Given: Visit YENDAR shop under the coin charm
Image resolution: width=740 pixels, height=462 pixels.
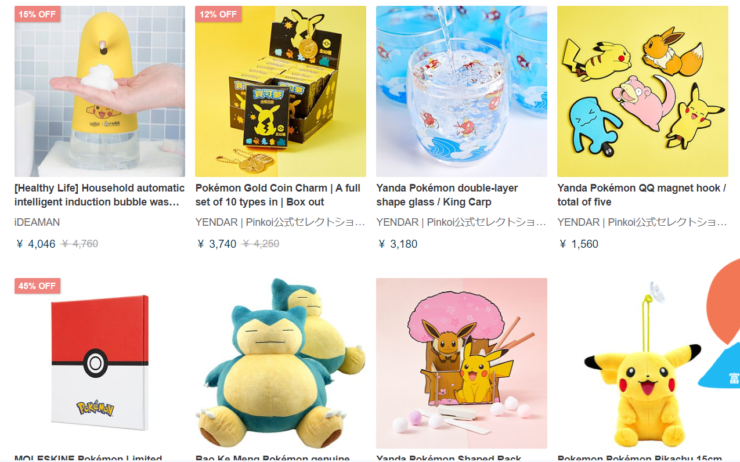Looking at the screenshot, I should (x=280, y=222).
